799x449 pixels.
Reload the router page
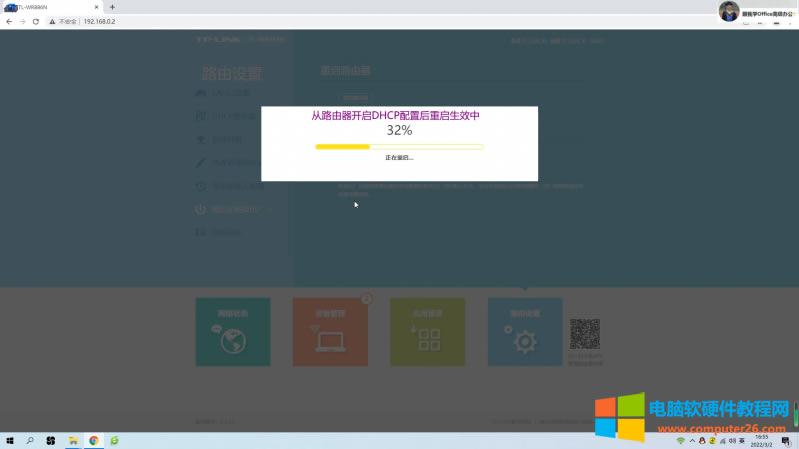[36, 21]
